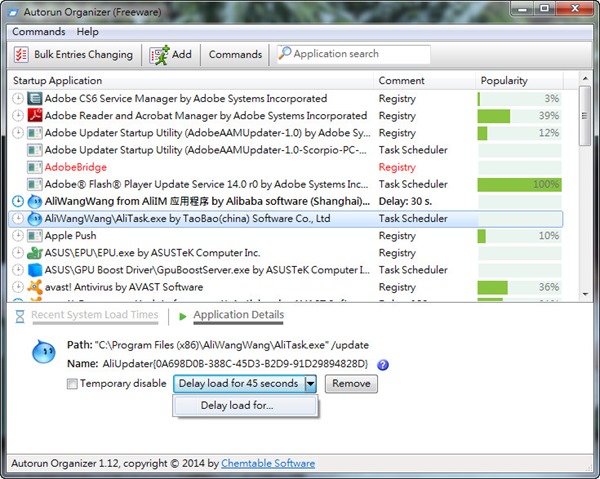
Task: Open the Chemtable Software link
Action: point(268,463)
